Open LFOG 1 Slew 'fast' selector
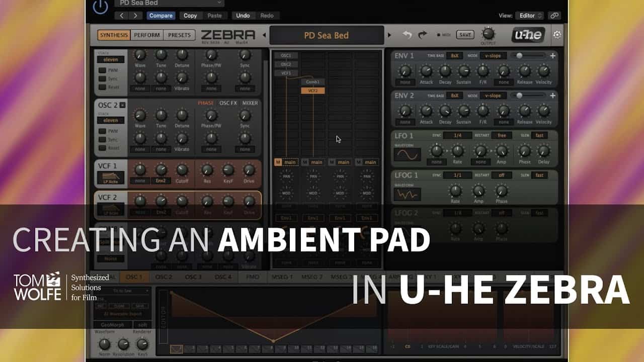This screenshot has width=644, height=362. (x=539, y=175)
